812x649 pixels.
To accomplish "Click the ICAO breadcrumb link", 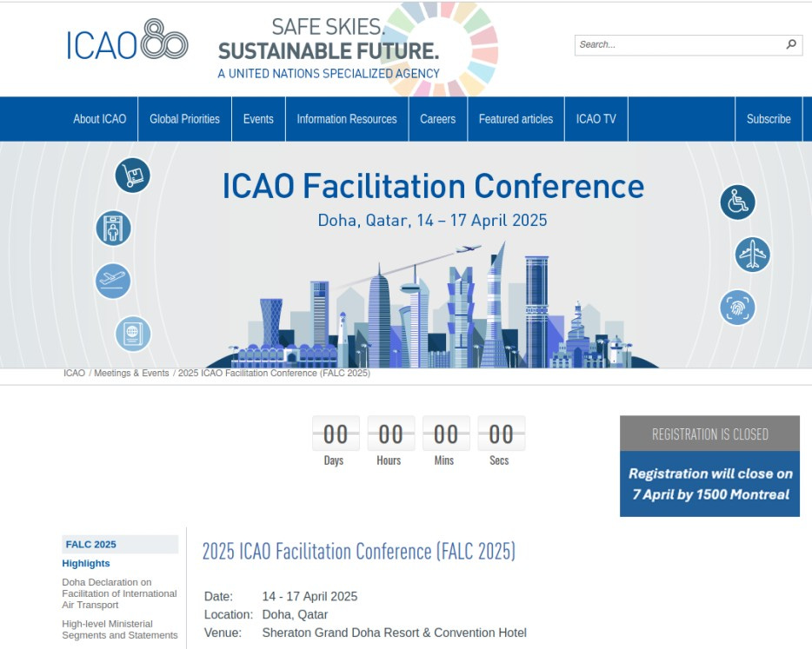I will (74, 373).
